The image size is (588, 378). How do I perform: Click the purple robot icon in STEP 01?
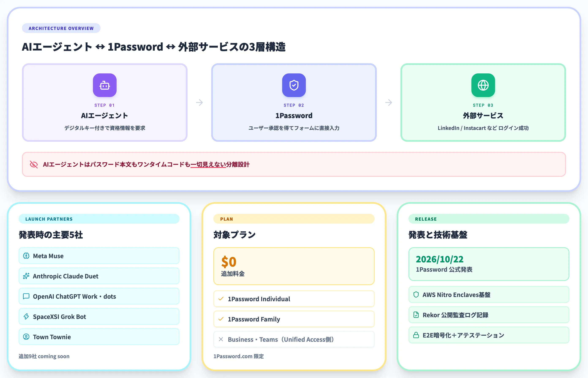point(105,85)
